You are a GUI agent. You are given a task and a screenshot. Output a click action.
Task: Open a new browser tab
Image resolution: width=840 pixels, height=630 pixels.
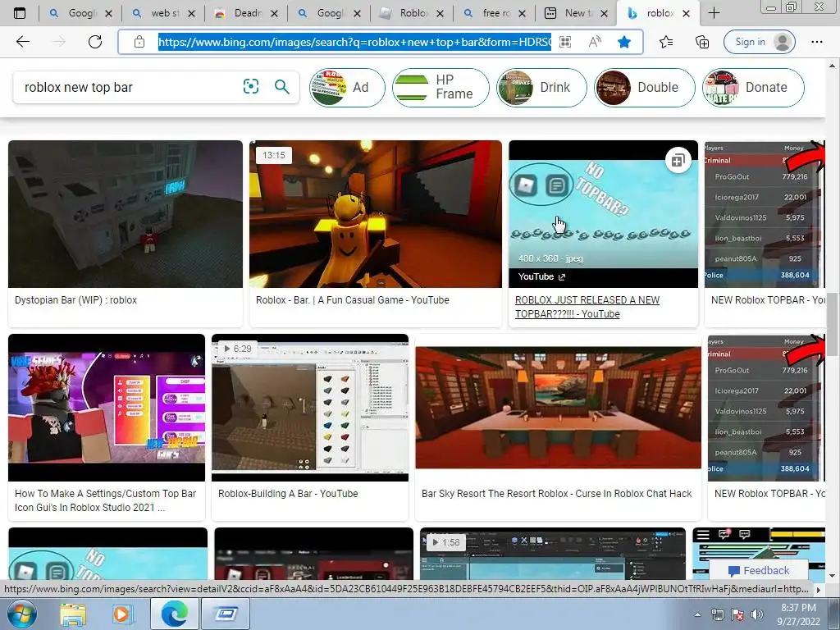pyautogui.click(x=714, y=13)
